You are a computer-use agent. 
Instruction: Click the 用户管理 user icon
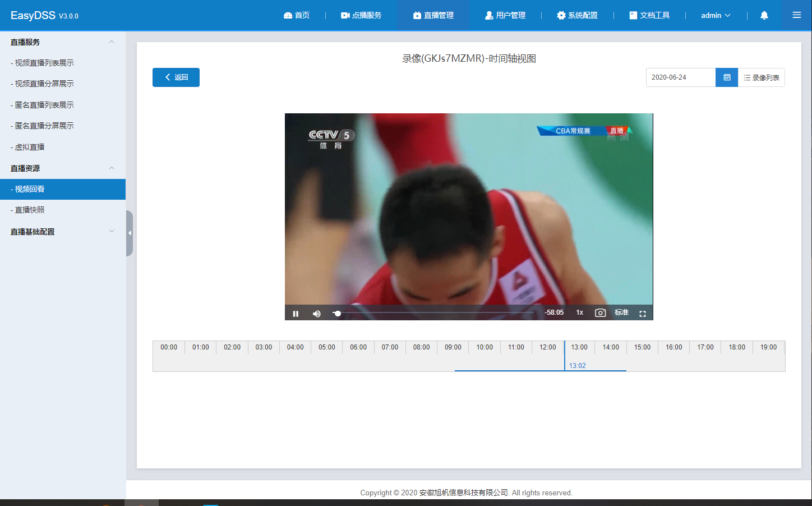[x=489, y=15]
